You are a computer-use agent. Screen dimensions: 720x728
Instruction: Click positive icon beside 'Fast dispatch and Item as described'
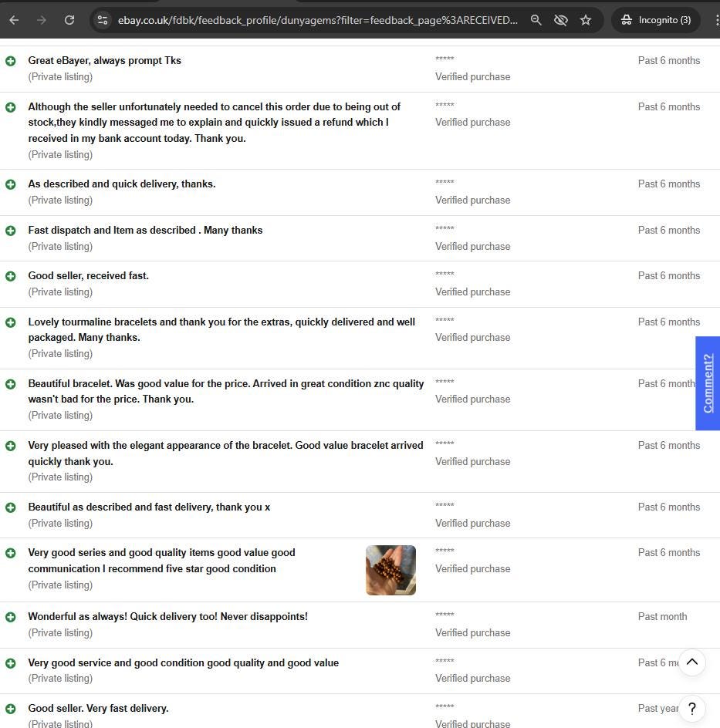[x=11, y=231]
